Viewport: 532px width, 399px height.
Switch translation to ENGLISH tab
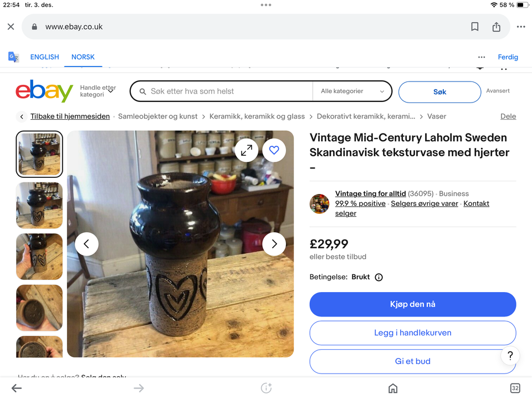[44, 57]
